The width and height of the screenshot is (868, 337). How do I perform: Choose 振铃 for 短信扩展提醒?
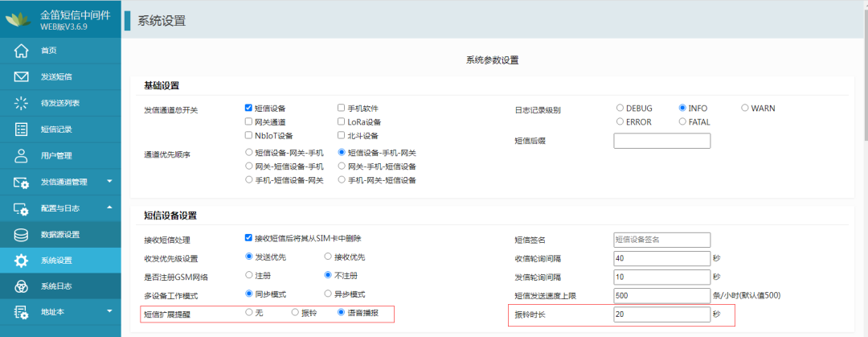[x=296, y=312]
